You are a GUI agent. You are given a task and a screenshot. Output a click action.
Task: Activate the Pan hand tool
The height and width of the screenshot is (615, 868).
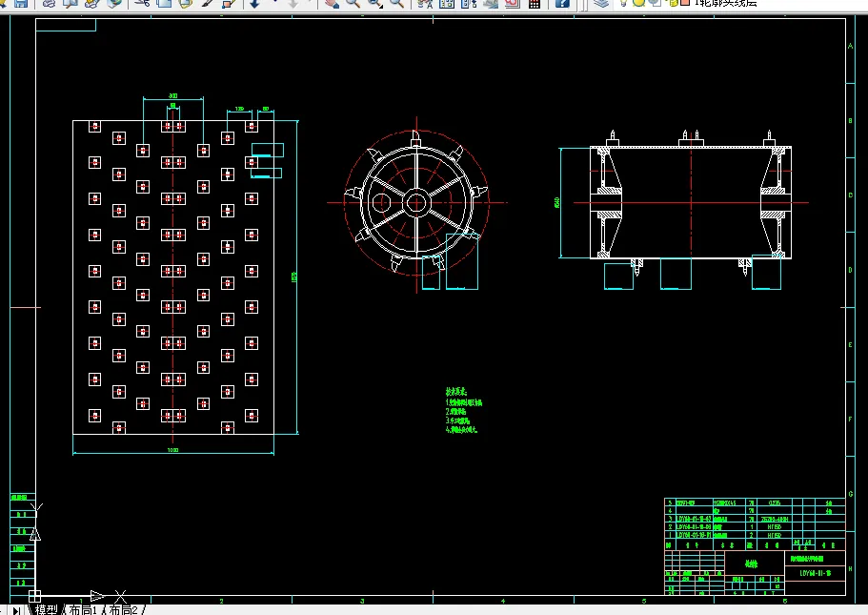coord(332,3)
